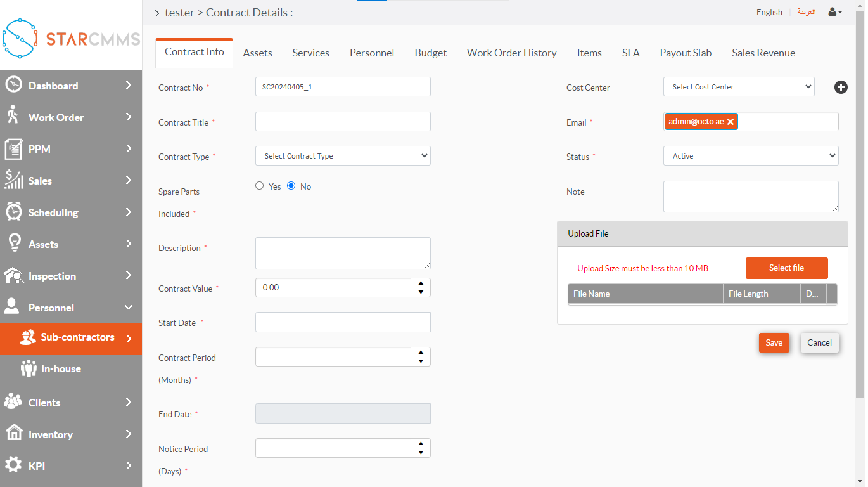This screenshot has height=487, width=868.
Task: Open the Payout Slab tab
Action: [686, 53]
